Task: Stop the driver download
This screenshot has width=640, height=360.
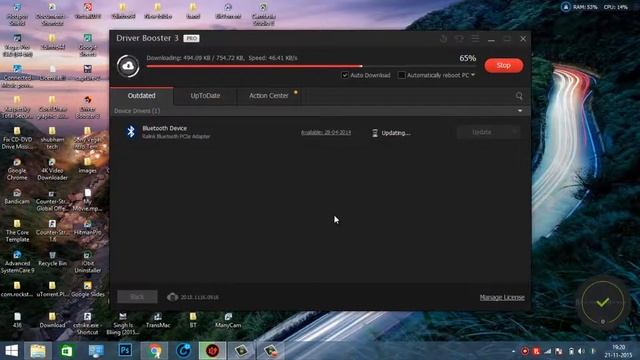Action: pyautogui.click(x=504, y=65)
